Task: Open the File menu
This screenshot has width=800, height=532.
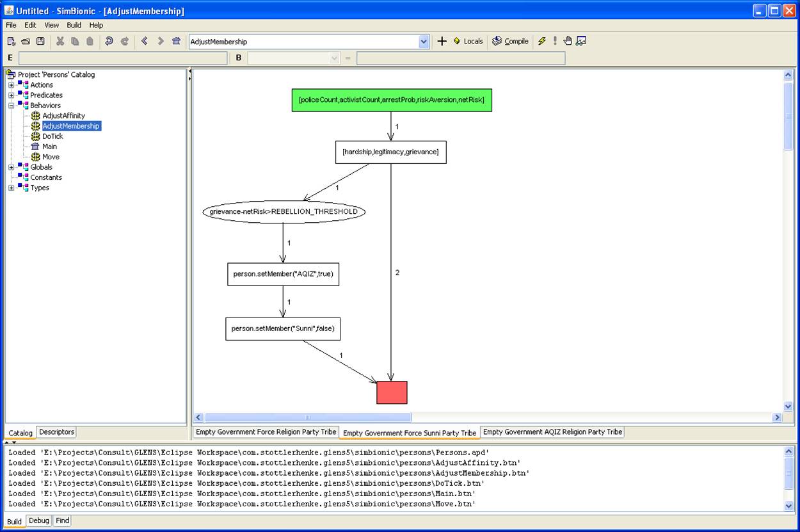Action: [x=11, y=25]
